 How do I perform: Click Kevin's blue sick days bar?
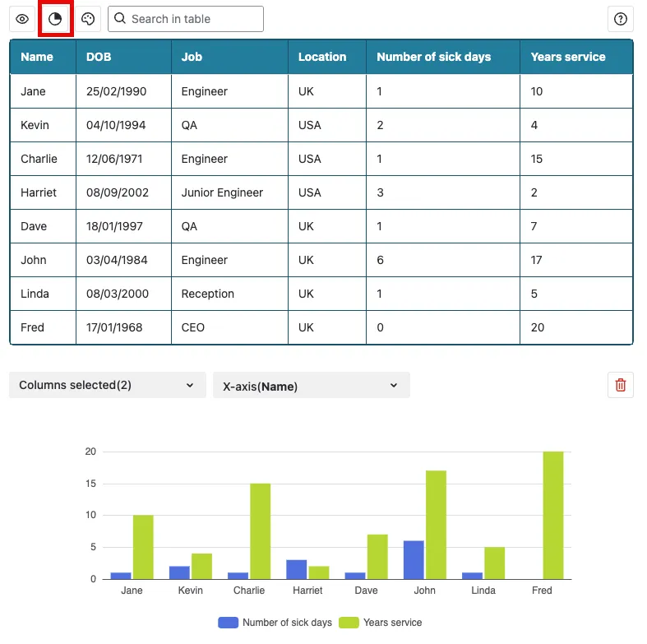point(179,572)
